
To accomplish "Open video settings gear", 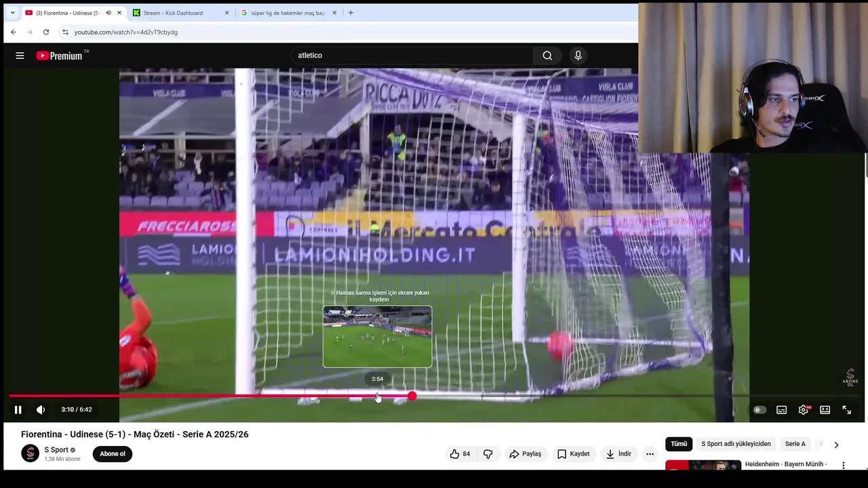I will [x=804, y=409].
